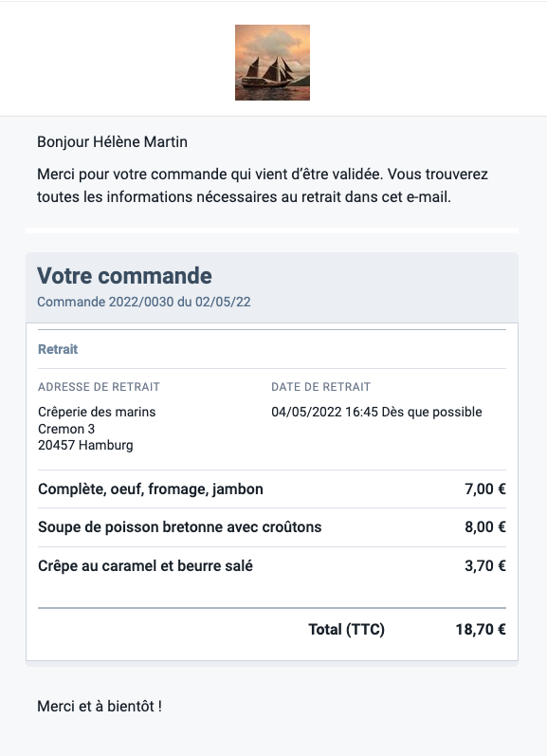Viewport: 547px width, 756px height.
Task: Click the Bonjour Hélène Martin greeting
Action: click(x=112, y=141)
